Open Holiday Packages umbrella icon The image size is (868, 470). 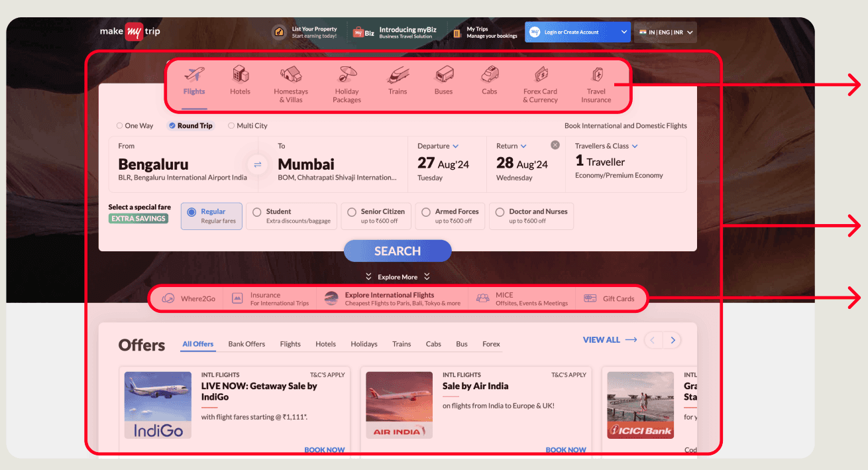(x=347, y=74)
